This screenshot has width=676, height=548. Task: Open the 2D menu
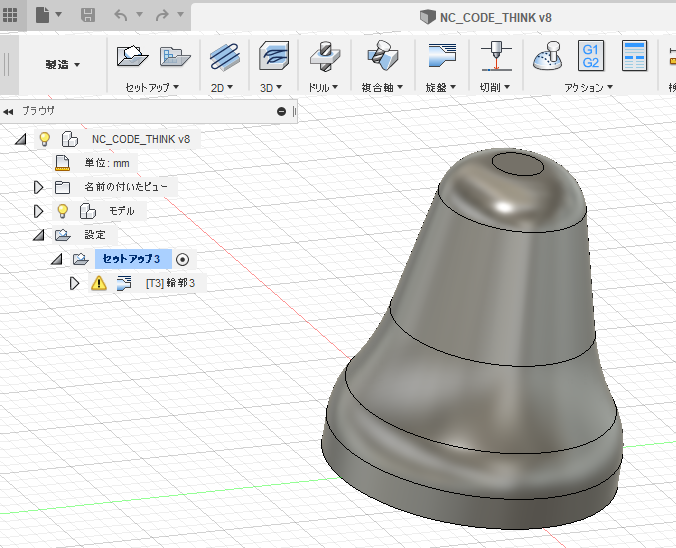222,88
